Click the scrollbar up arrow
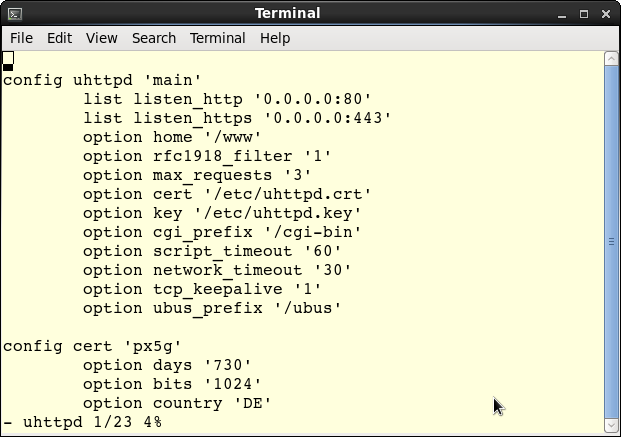This screenshot has height=437, width=621. click(611, 59)
